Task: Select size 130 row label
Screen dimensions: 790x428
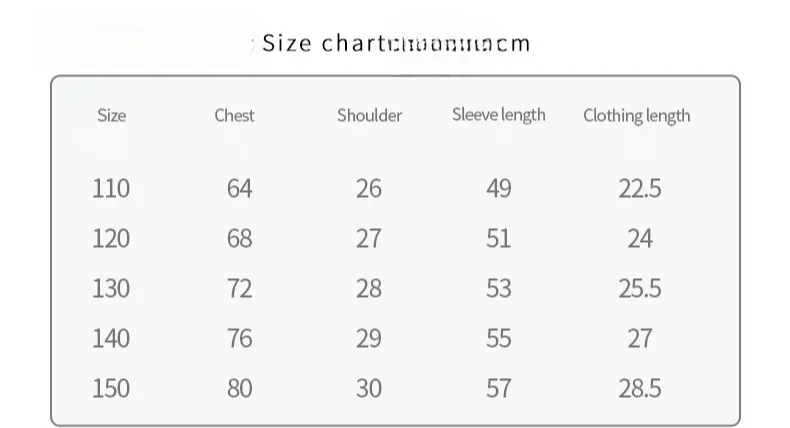Action: click(x=111, y=288)
